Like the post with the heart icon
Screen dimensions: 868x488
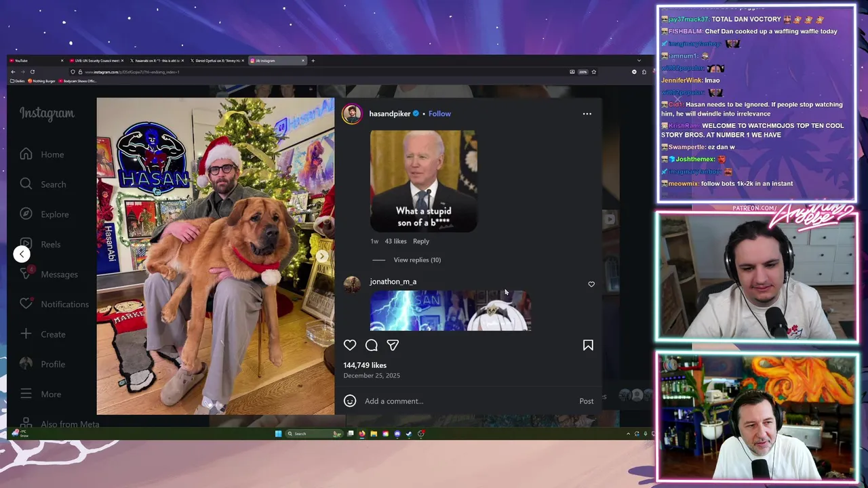pos(350,345)
